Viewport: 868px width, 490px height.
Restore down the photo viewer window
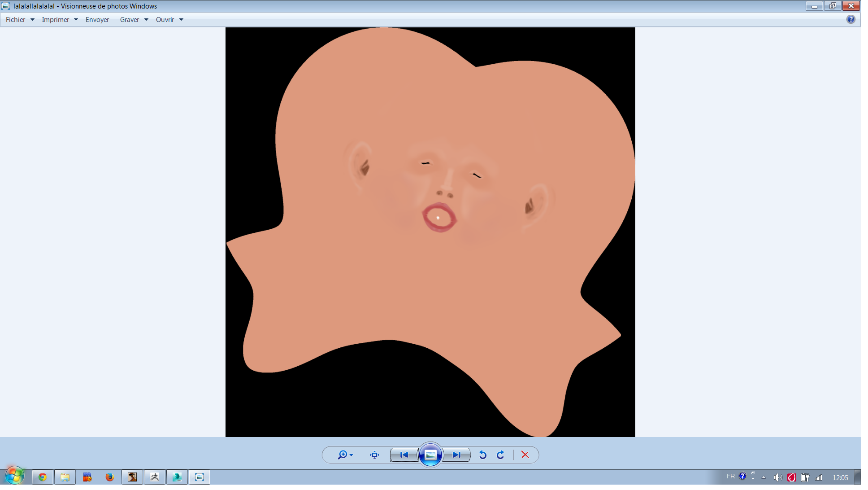833,6
